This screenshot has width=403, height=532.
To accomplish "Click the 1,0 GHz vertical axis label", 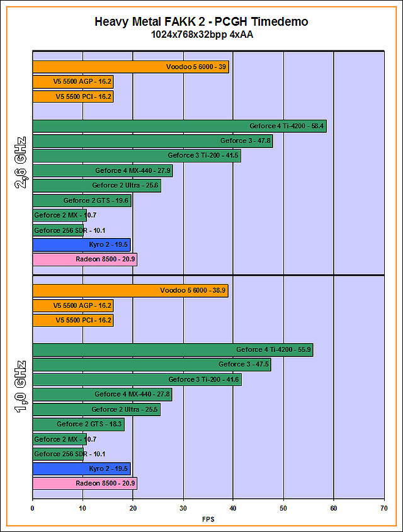I will [20, 387].
